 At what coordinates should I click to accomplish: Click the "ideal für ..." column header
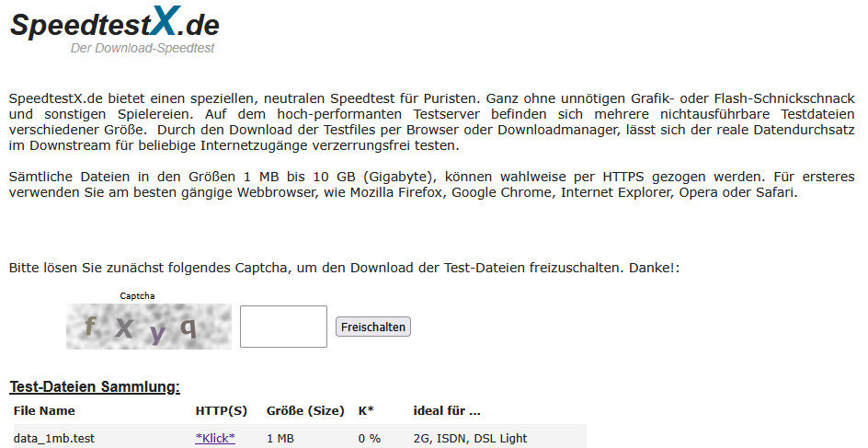(x=447, y=410)
